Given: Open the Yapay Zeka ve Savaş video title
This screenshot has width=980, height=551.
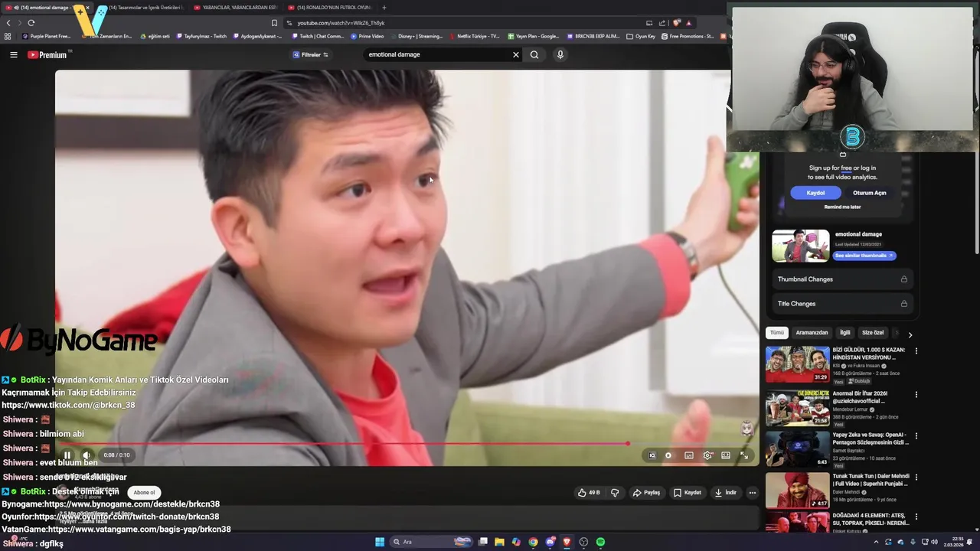Looking at the screenshot, I should [x=871, y=439].
